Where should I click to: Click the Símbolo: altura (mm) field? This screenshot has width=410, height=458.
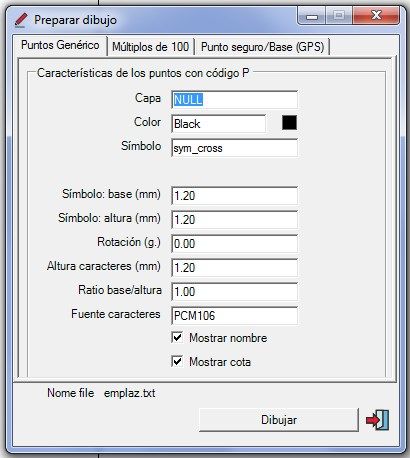[234, 220]
